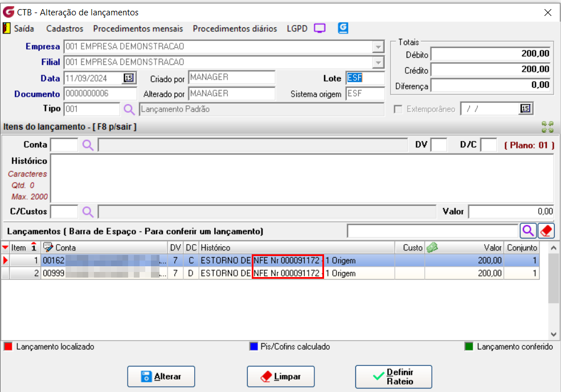
Task: Click the Valor input field
Action: [x=511, y=212]
